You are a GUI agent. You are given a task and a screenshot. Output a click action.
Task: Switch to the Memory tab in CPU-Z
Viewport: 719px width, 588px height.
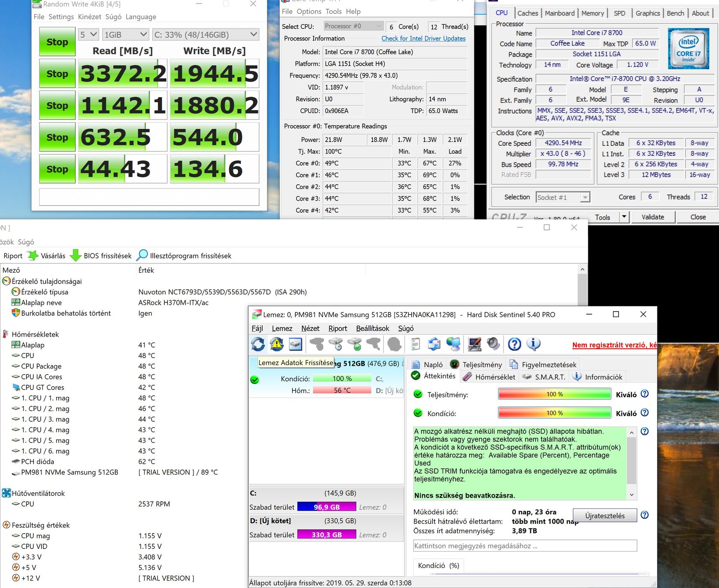(593, 13)
